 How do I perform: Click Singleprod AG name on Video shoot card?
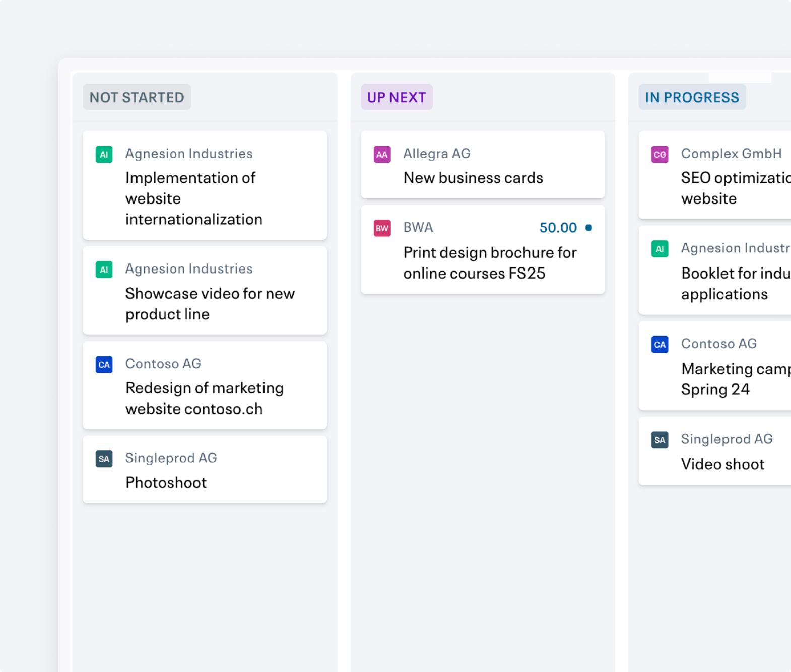coord(727,439)
